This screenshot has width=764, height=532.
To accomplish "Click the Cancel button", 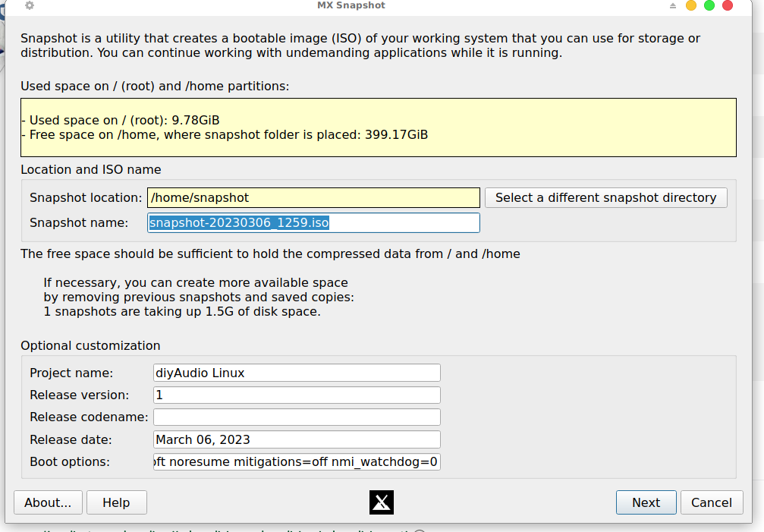I will (x=712, y=502).
